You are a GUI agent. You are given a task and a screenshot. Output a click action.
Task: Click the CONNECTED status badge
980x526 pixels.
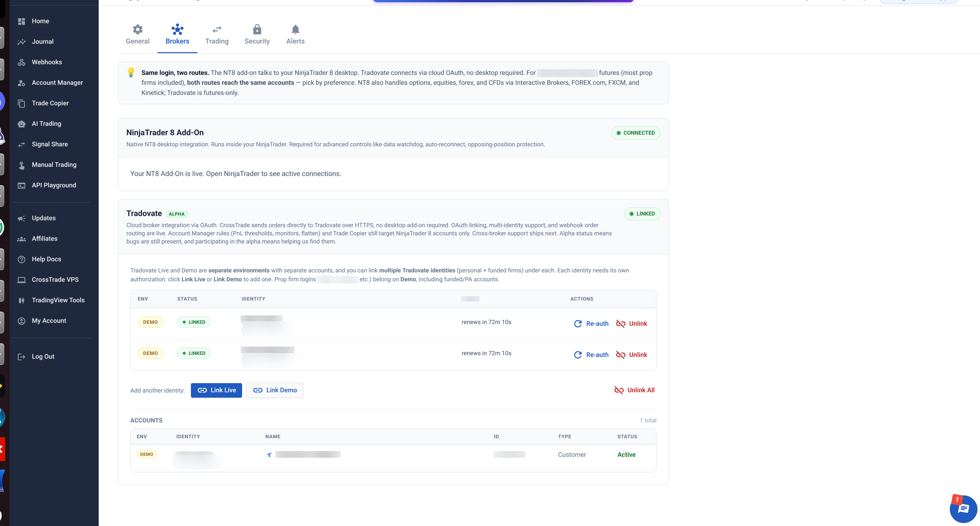636,133
